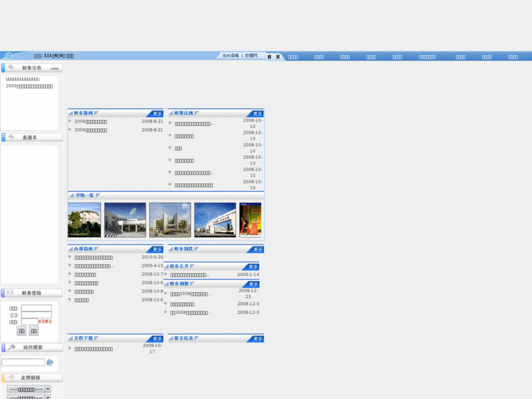532x399 pixels.
Task: Open the 办事指南 item dated 2010-5-20
Action: 94,258
